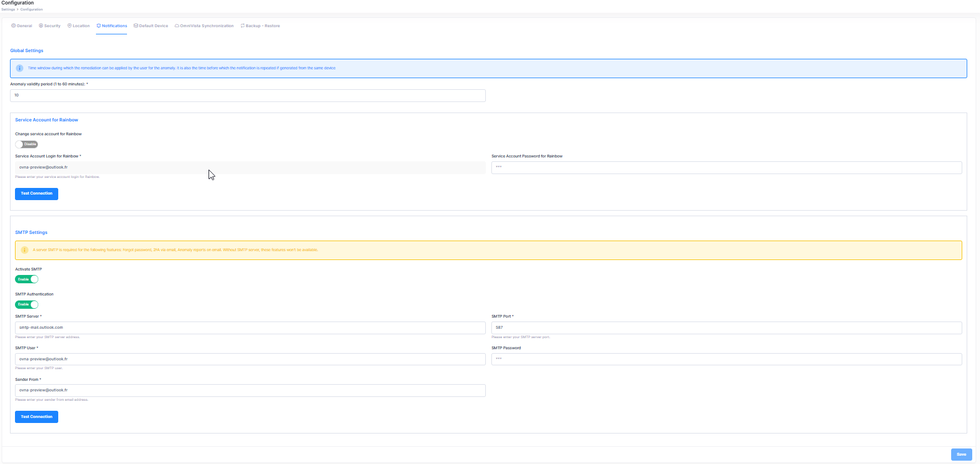Switch to the Security tab
Image resolution: width=980 pixels, height=464 pixels.
(x=49, y=26)
